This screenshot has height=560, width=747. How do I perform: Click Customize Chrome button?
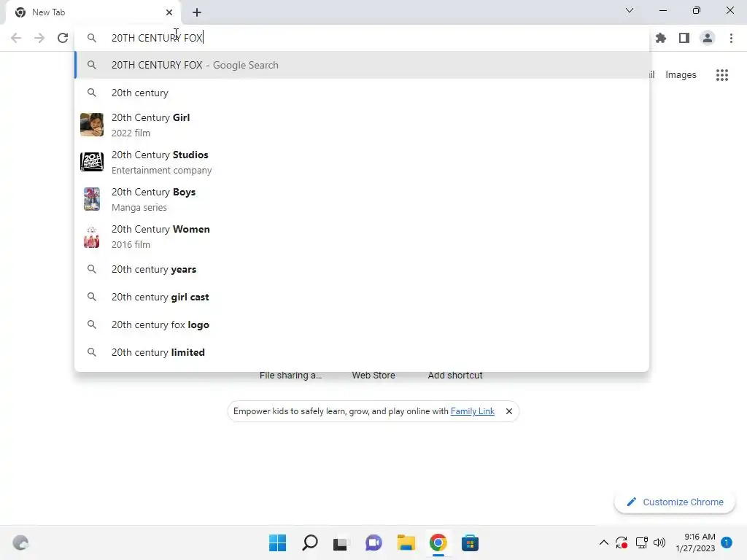point(675,502)
